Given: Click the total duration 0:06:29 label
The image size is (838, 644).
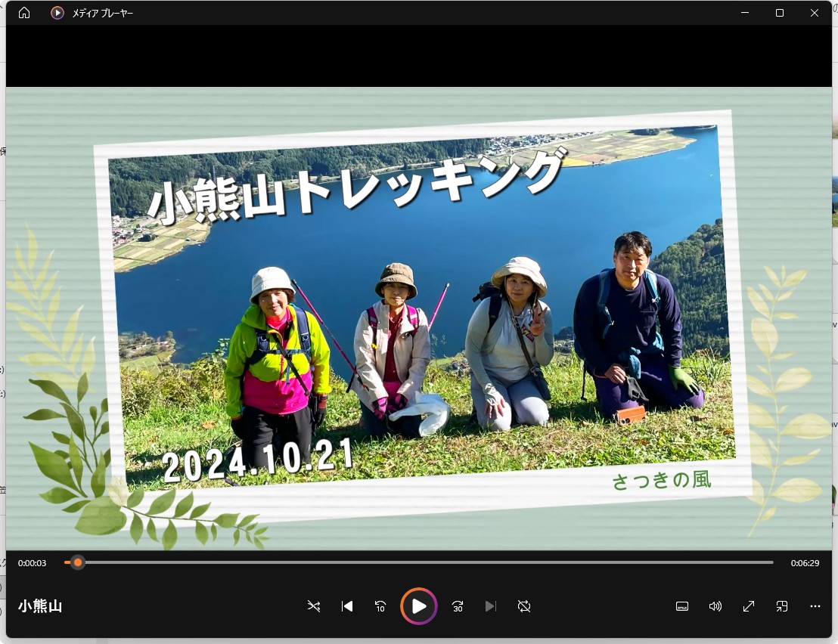Looking at the screenshot, I should [x=804, y=562].
